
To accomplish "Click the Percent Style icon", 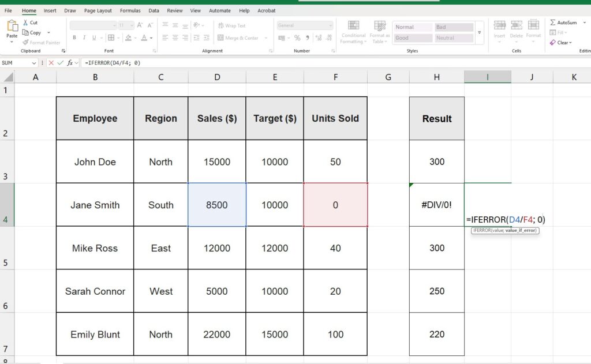I will pos(297,37).
